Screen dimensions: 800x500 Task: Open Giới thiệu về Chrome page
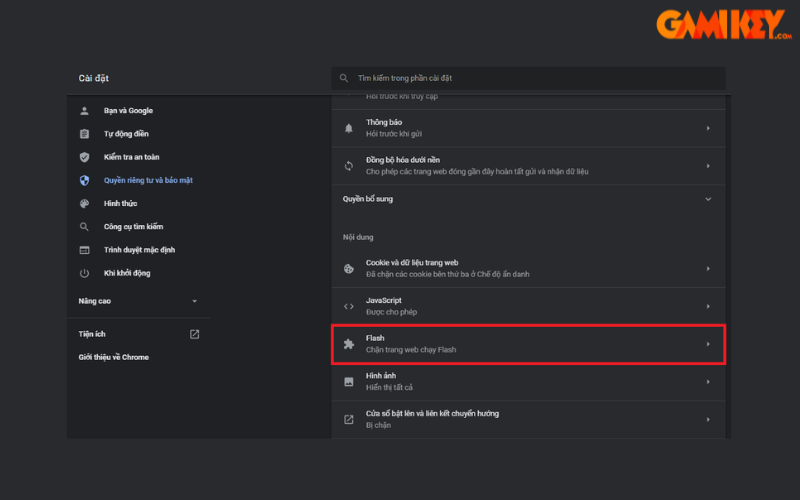pyautogui.click(x=113, y=357)
